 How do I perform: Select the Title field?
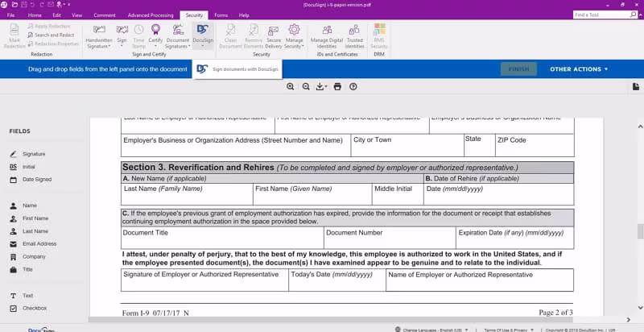pyautogui.click(x=22, y=269)
